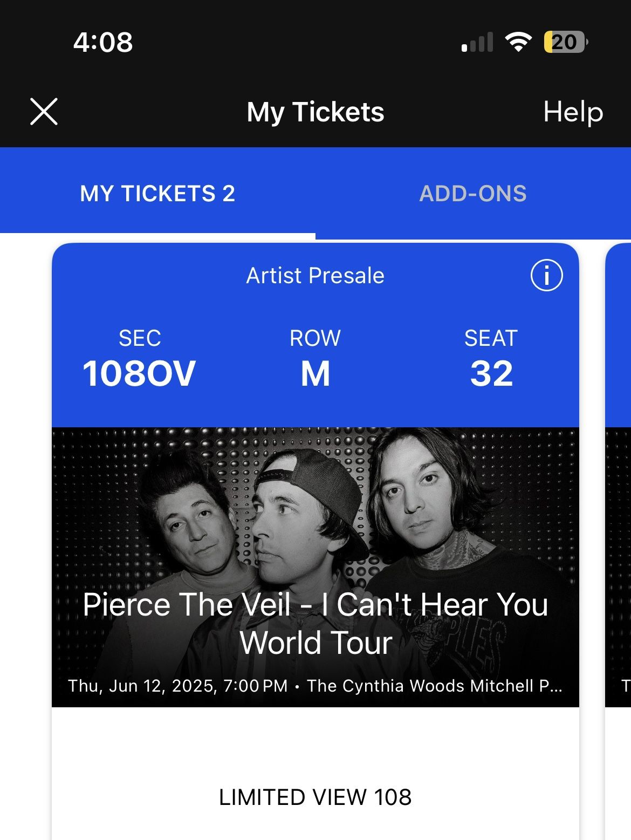Image resolution: width=631 pixels, height=840 pixels.
Task: Tap the truncated Cynthia Woods Mitchell venue name
Action: (x=434, y=686)
